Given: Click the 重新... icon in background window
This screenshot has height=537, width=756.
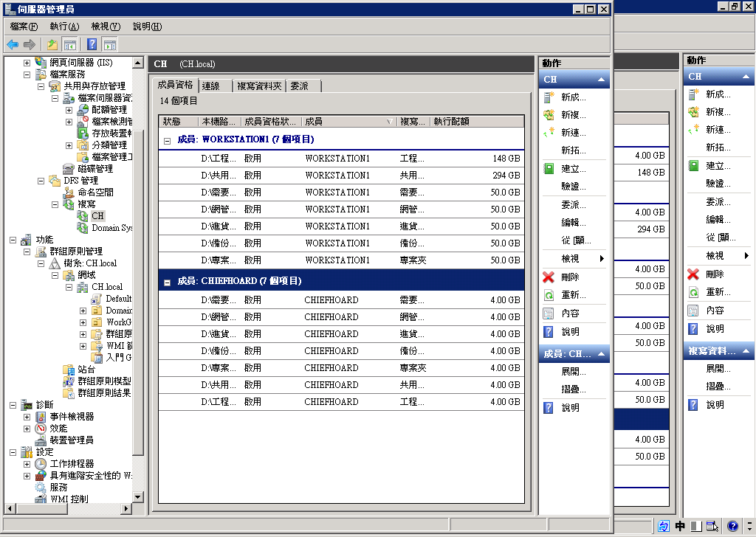Looking at the screenshot, I should (693, 292).
